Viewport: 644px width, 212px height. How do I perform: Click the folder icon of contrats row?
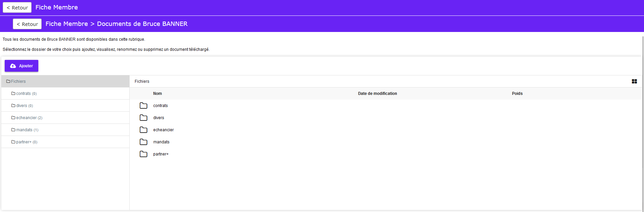point(143,106)
